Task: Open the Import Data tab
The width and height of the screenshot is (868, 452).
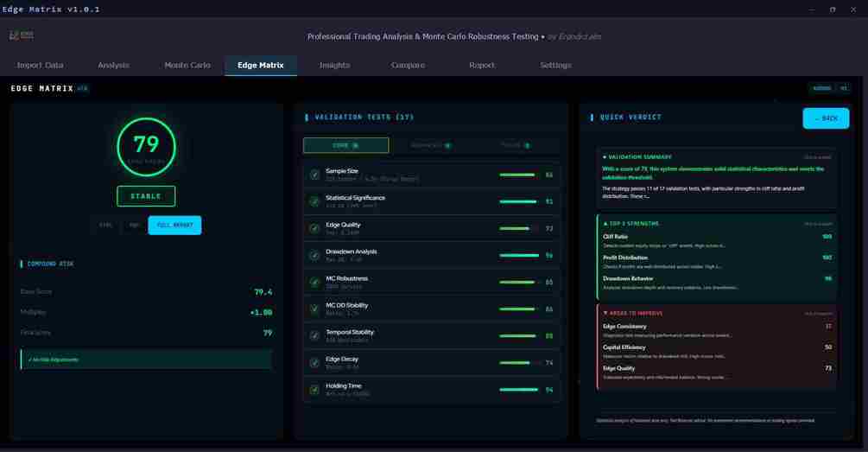Action: (x=40, y=66)
